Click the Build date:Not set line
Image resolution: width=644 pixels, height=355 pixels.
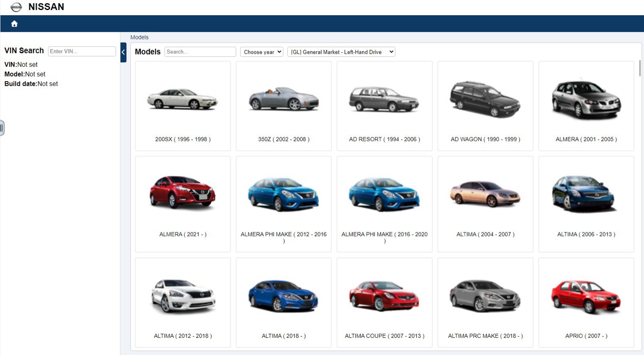coord(31,84)
